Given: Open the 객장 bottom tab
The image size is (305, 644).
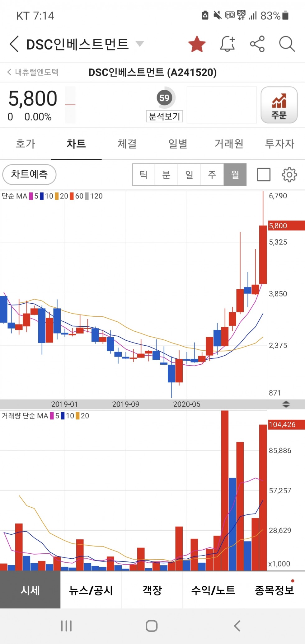Looking at the screenshot, I should [152, 590].
